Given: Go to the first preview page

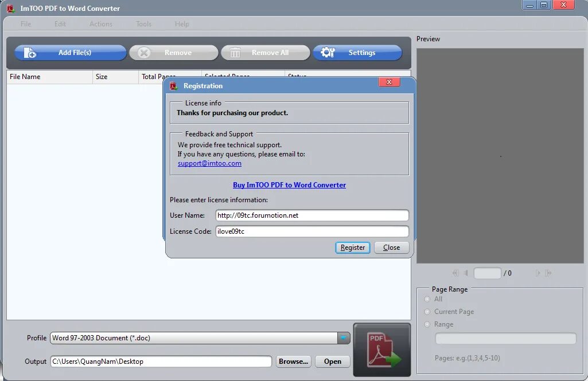Looking at the screenshot, I should coord(455,273).
